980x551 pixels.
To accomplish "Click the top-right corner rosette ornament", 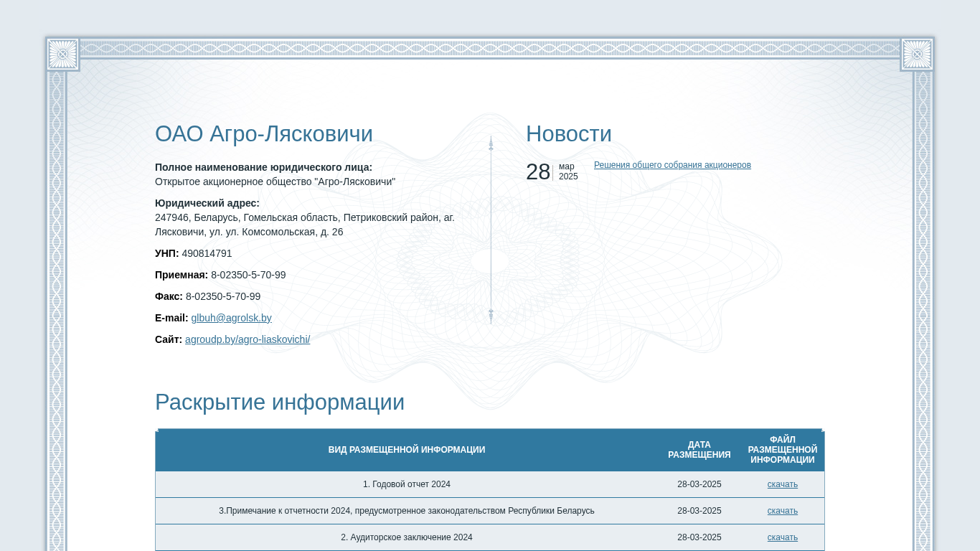I will (917, 54).
